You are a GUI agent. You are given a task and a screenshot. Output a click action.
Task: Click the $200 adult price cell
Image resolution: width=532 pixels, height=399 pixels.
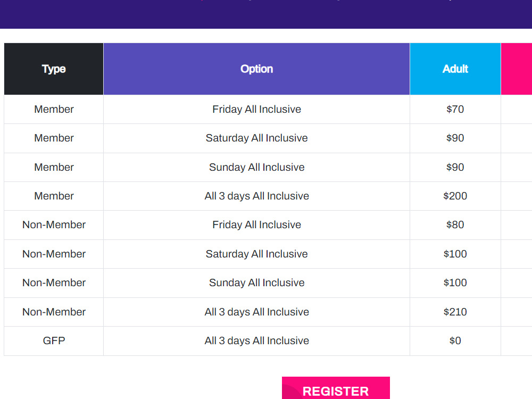tap(455, 196)
